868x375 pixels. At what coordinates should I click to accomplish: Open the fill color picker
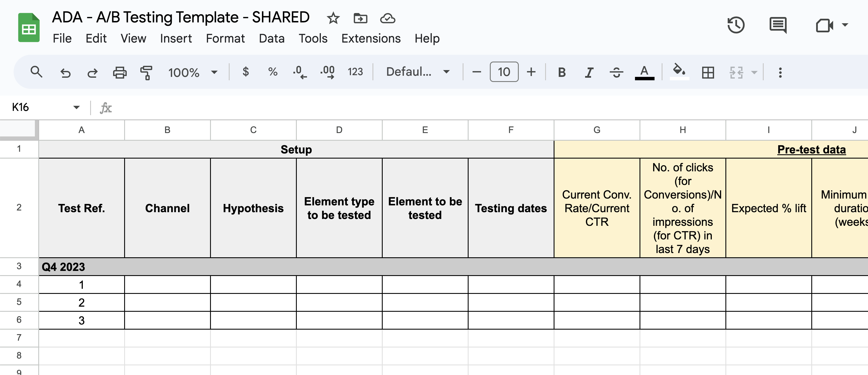pos(679,72)
